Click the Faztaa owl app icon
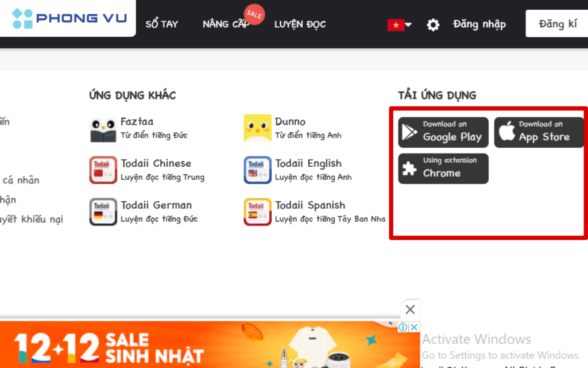Image resolution: width=588 pixels, height=368 pixels. [x=103, y=129]
